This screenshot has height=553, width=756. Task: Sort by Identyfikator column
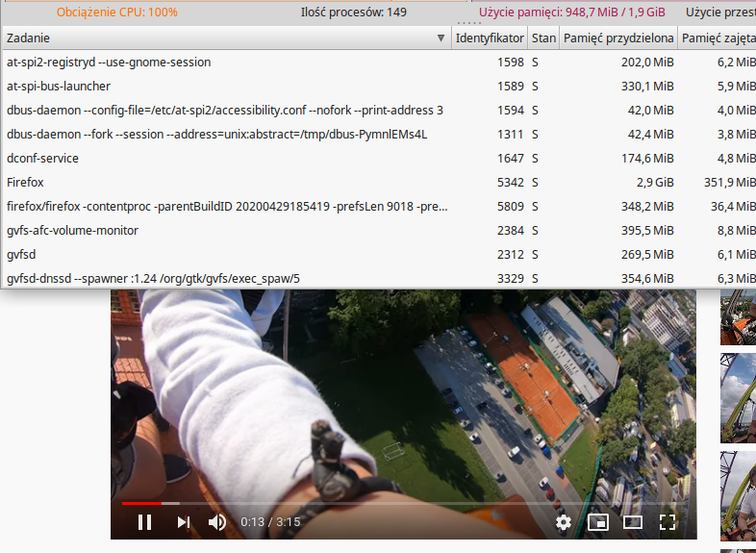tap(490, 38)
